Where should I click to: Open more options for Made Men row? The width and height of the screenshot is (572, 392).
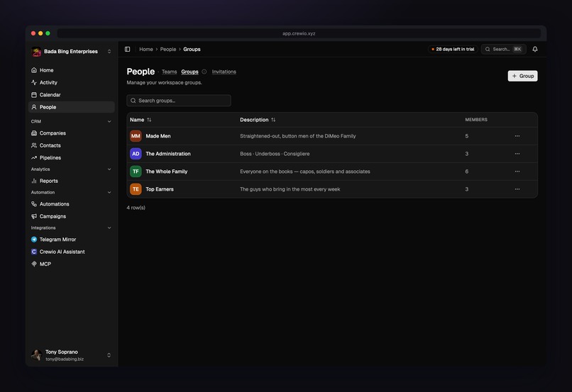tap(517, 136)
